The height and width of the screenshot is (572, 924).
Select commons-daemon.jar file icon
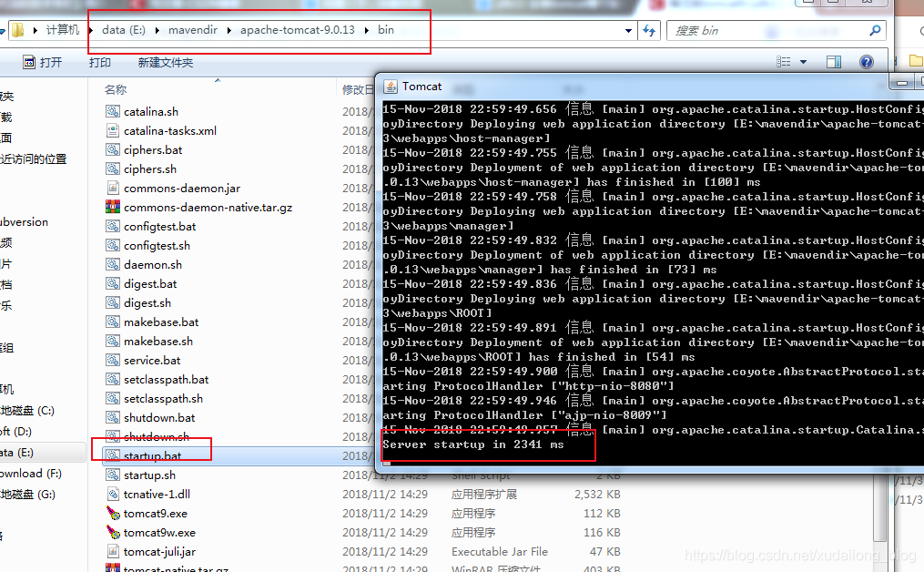tap(113, 188)
